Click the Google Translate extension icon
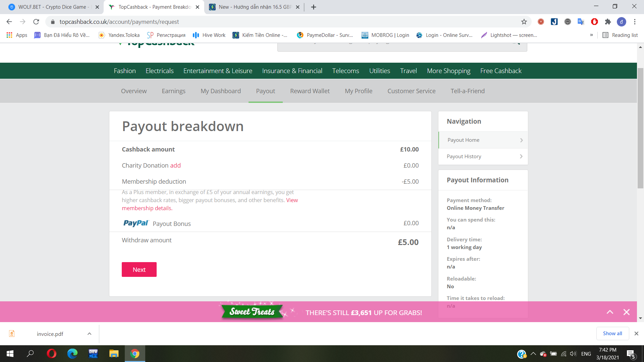 point(581,22)
